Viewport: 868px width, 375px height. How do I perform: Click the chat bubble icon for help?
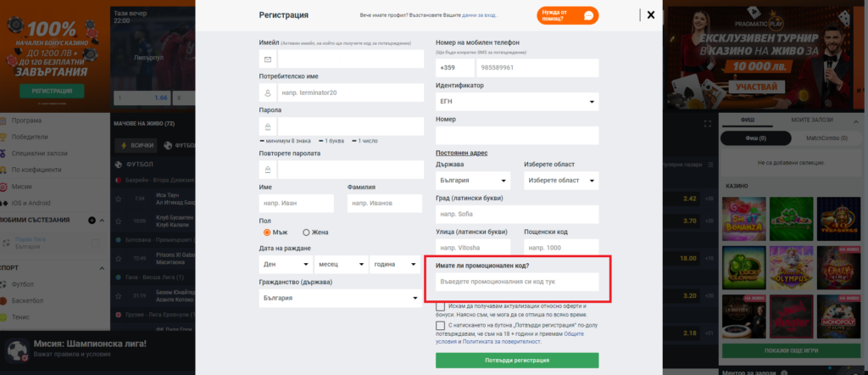(x=588, y=15)
